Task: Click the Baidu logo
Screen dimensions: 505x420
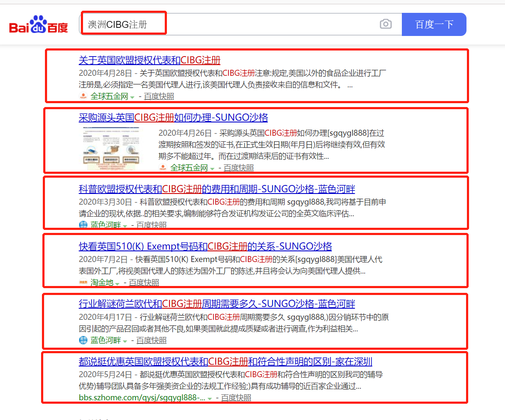Action: coord(39,25)
